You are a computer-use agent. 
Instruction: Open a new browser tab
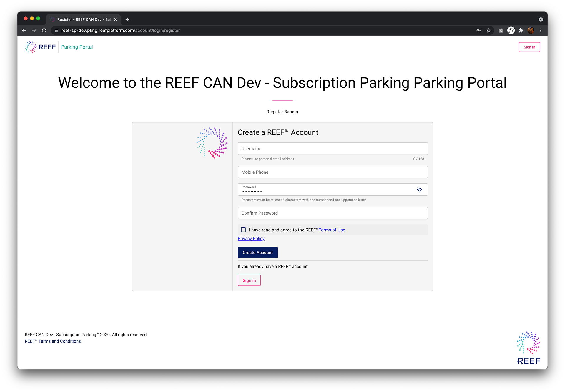point(127,19)
